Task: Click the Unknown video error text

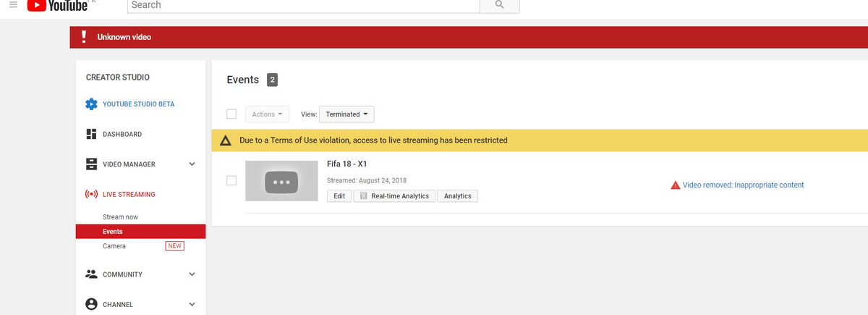Action: (x=124, y=37)
